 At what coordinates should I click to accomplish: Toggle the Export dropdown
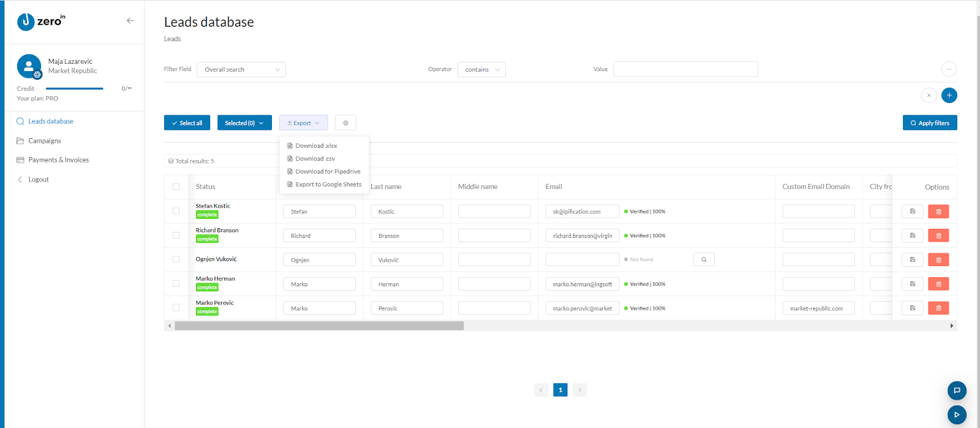[304, 123]
